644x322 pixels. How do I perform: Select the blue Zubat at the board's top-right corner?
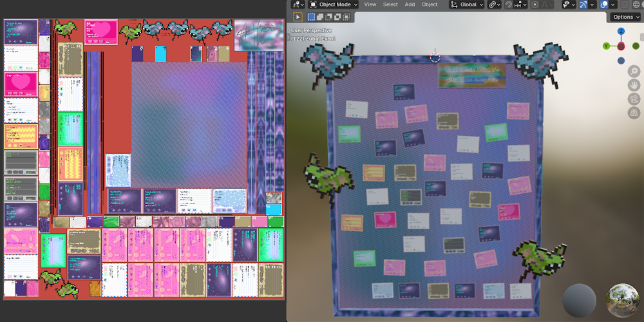540,64
